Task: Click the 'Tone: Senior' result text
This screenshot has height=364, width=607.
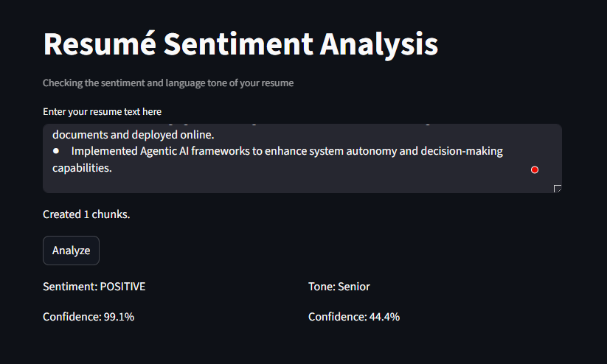Action: click(x=339, y=287)
